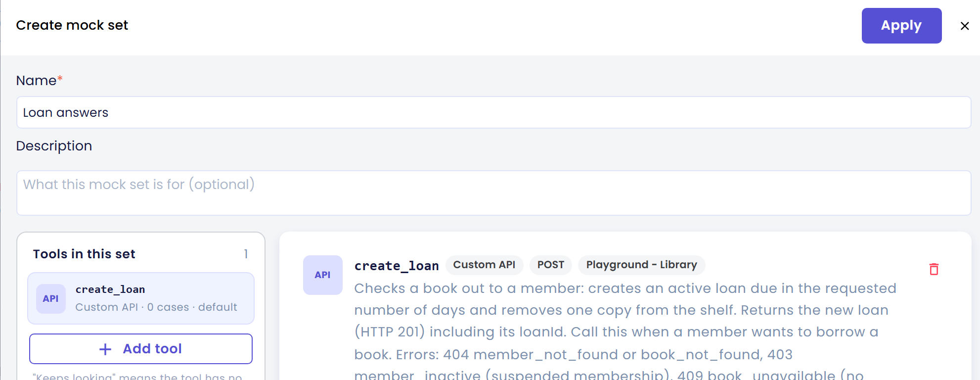This screenshot has width=980, height=380.
Task: Click the Description label
Action: coord(54,146)
